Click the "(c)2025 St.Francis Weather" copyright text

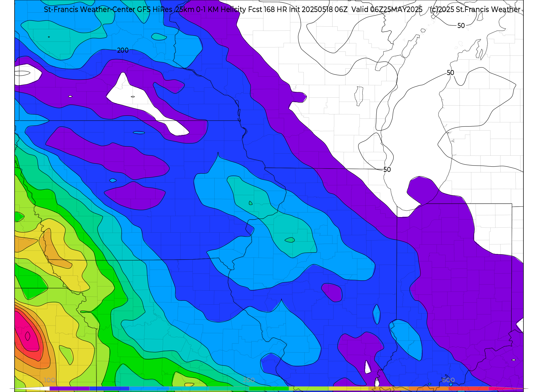[x=475, y=10]
